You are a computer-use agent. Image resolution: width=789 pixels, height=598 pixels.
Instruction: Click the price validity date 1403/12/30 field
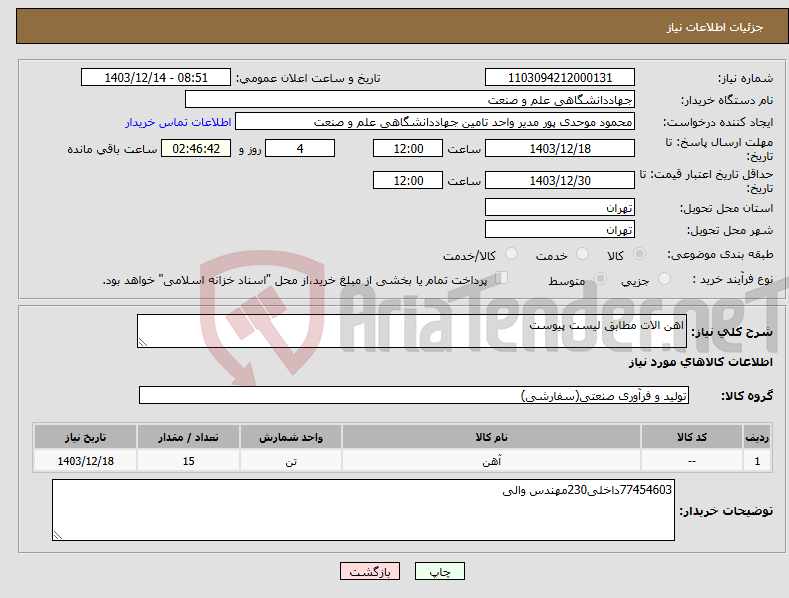pyautogui.click(x=560, y=180)
